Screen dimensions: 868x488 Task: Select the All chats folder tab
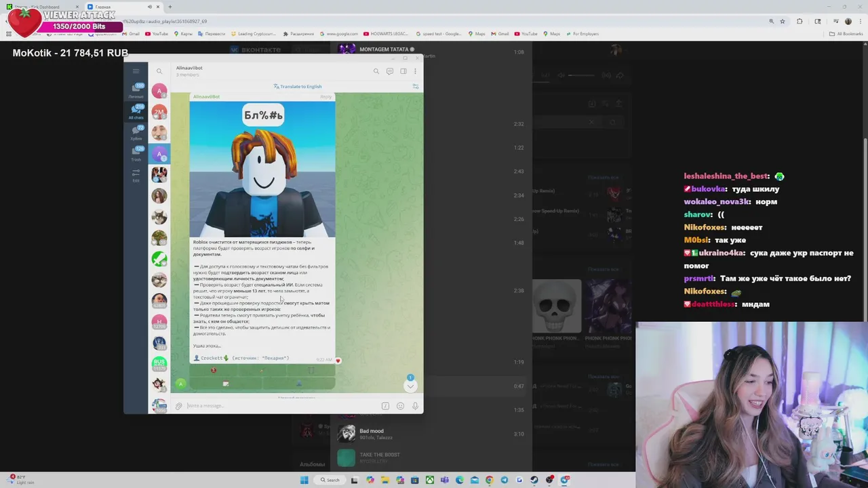tap(136, 112)
